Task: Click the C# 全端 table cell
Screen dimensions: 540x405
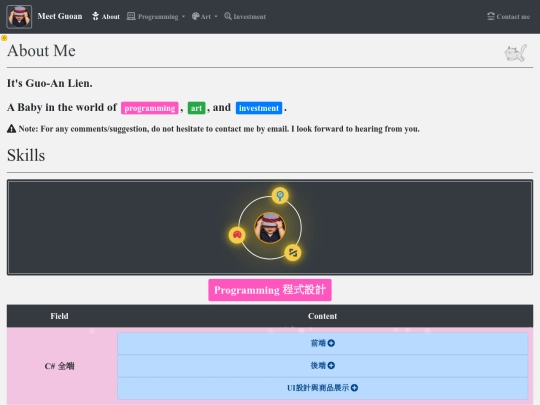Action: [59, 366]
